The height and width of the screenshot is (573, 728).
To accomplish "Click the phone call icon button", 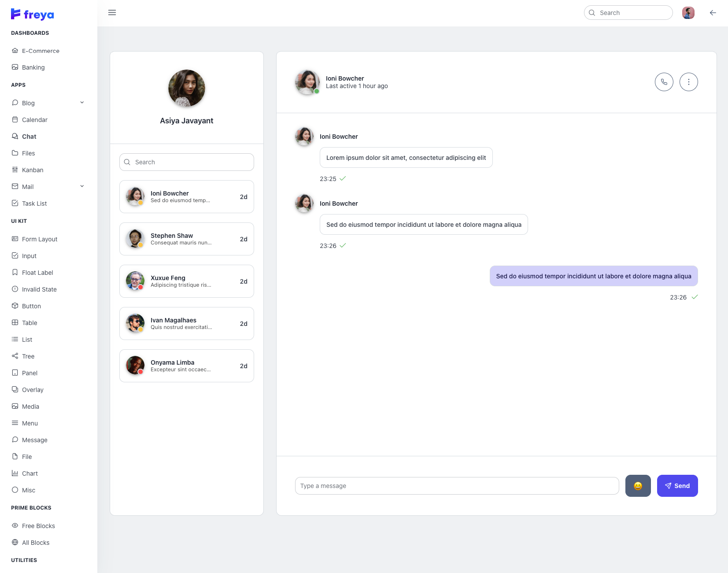I will pos(664,82).
